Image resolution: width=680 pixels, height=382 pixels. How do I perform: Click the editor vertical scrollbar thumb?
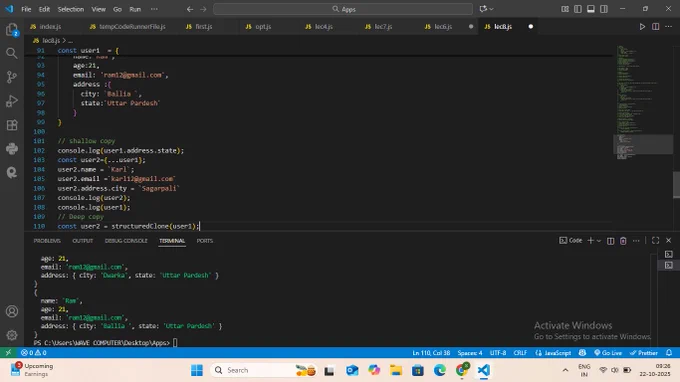pyautogui.click(x=676, y=185)
